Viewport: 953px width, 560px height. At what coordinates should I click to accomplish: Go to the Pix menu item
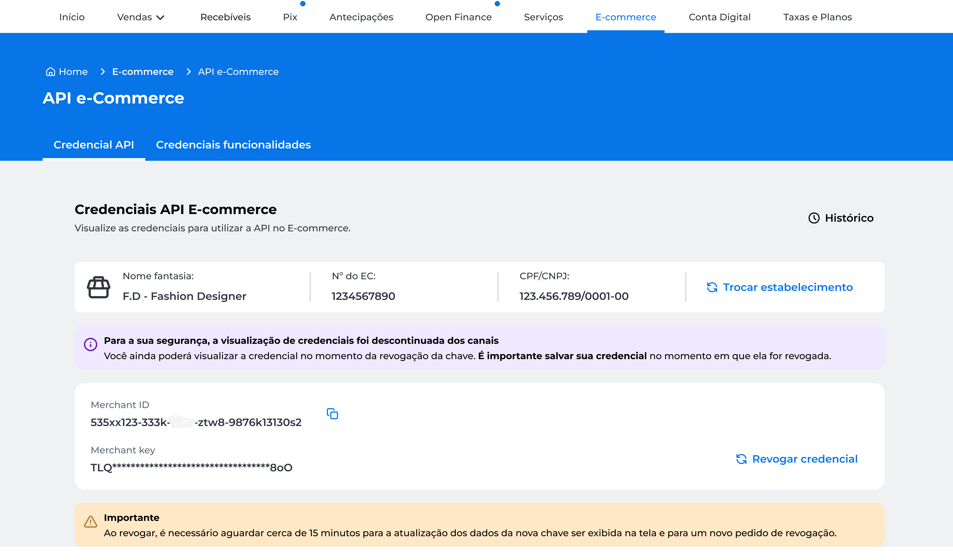290,17
